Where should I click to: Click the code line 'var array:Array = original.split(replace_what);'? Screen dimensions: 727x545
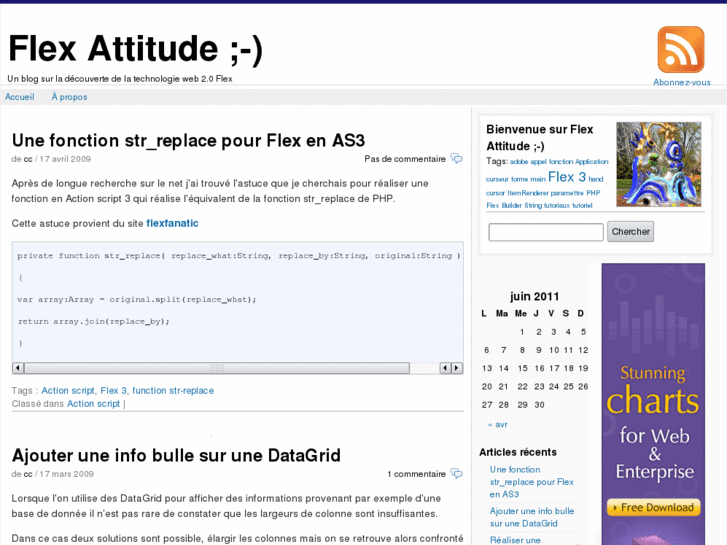[137, 299]
